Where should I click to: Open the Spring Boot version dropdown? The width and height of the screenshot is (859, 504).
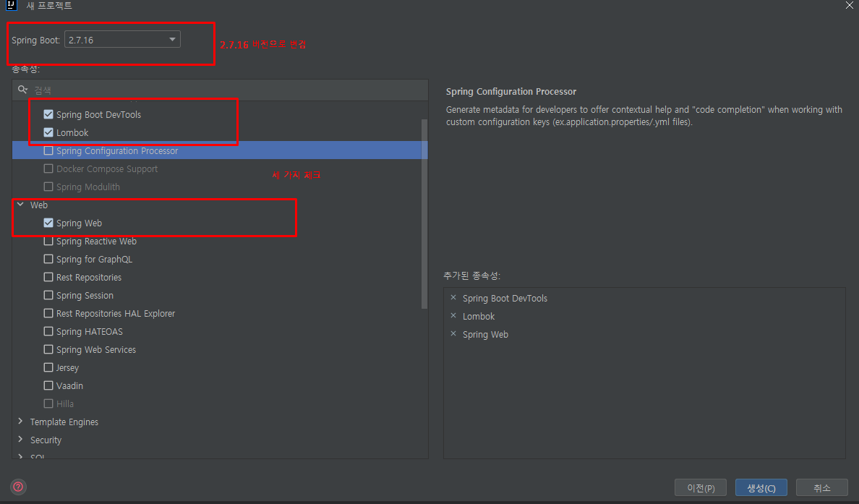(122, 40)
